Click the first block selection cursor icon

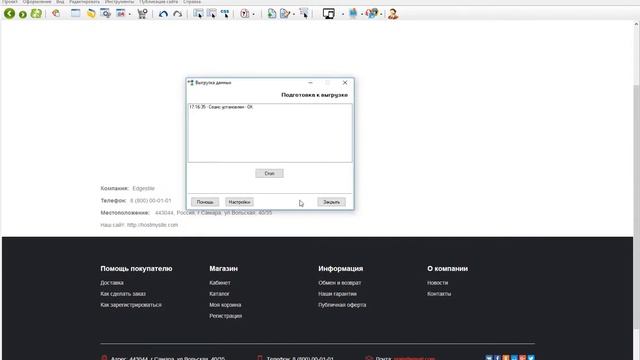[198, 13]
